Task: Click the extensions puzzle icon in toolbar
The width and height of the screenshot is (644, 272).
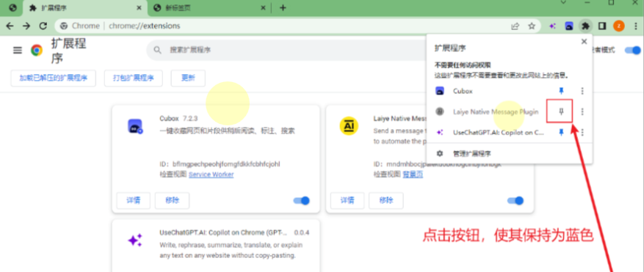Action: tap(585, 26)
